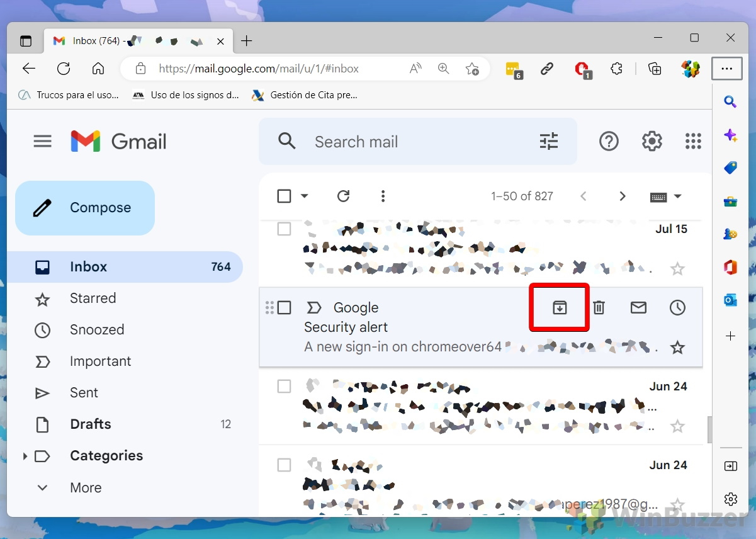Toggle vertical tabs menu icon

coord(26,41)
